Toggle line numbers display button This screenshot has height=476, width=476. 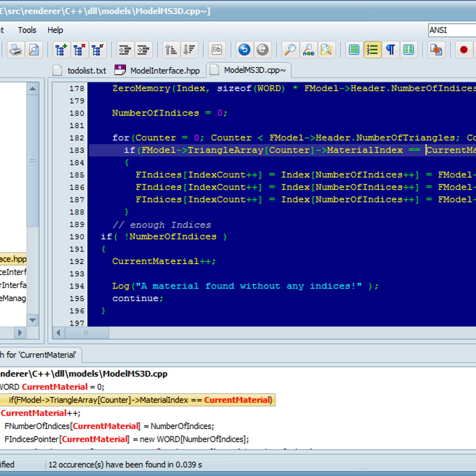pos(372,50)
